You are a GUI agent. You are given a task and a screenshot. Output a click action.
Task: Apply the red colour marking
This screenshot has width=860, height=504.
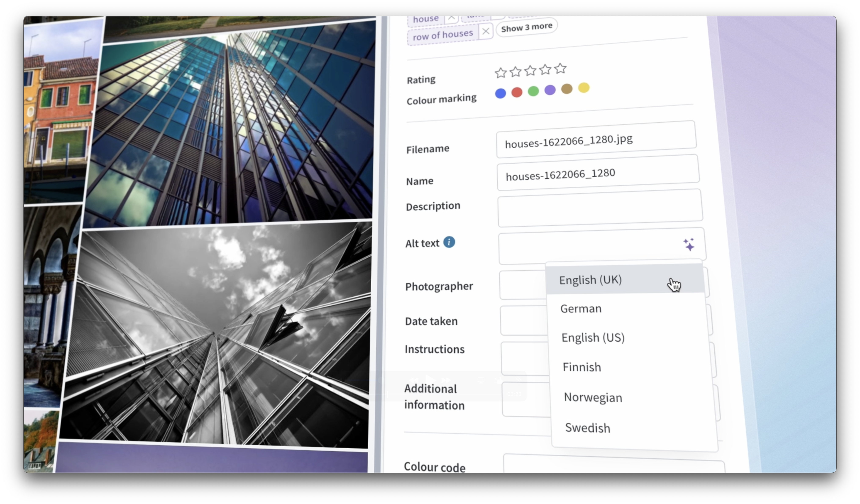(x=517, y=92)
